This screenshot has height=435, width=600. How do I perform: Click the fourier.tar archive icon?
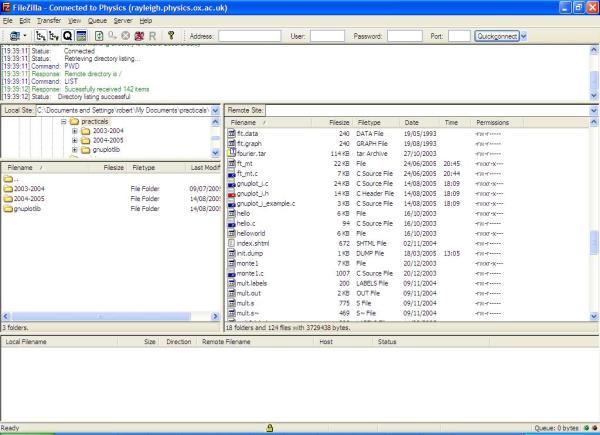coord(232,153)
